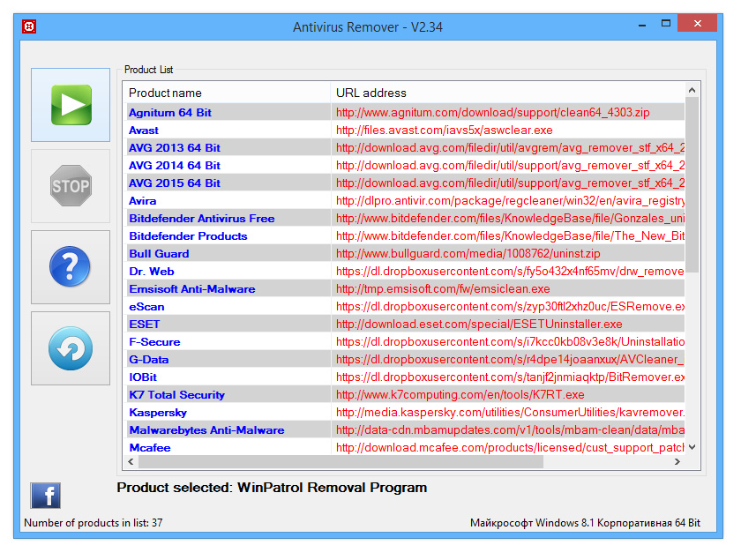Screen dimensions: 741x560
Task: Minimize the Antivirus Remover window
Action: (x=642, y=25)
